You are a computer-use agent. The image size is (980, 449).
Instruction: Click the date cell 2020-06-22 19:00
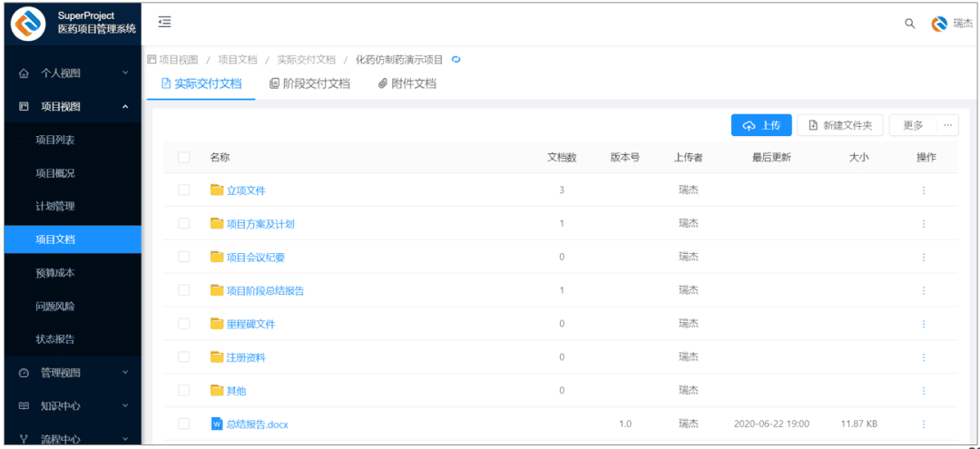click(x=772, y=424)
